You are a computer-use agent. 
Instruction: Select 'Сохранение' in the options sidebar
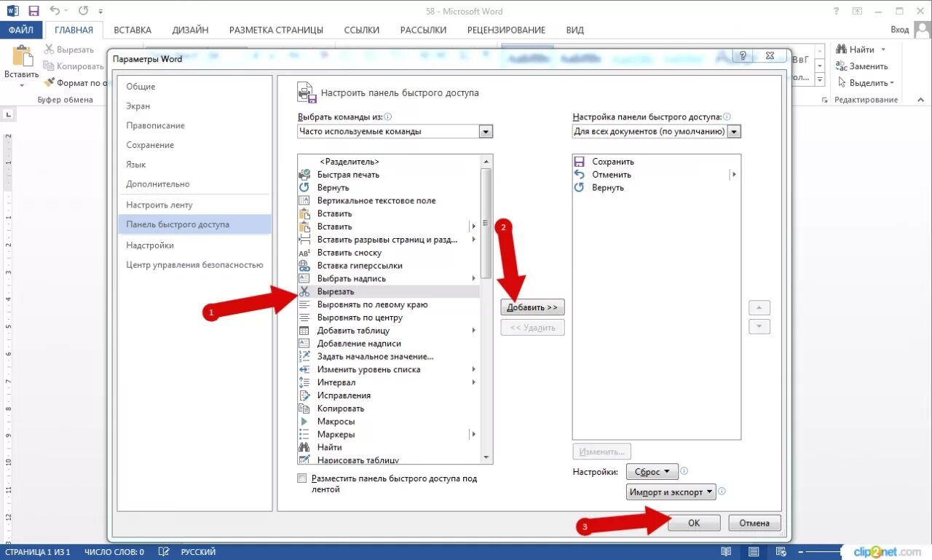(x=194, y=146)
